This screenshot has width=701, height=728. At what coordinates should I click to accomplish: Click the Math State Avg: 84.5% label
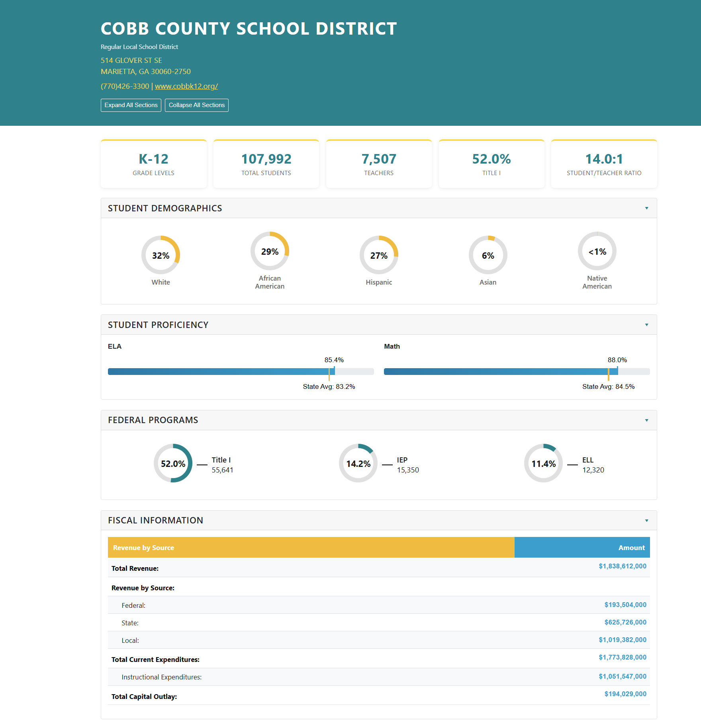point(609,386)
